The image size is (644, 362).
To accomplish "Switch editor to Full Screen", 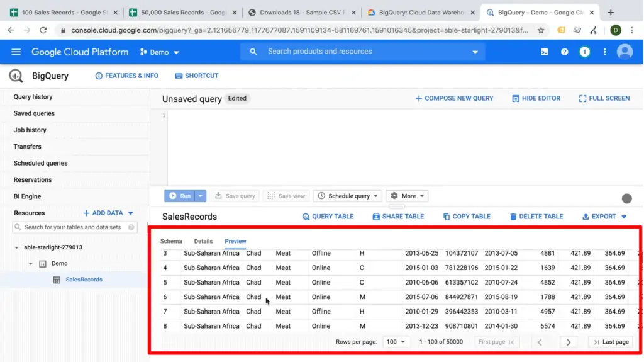I will pyautogui.click(x=604, y=98).
